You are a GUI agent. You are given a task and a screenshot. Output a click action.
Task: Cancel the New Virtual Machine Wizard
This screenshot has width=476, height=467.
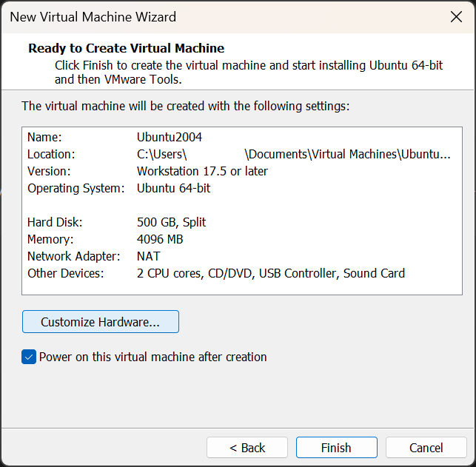click(426, 448)
